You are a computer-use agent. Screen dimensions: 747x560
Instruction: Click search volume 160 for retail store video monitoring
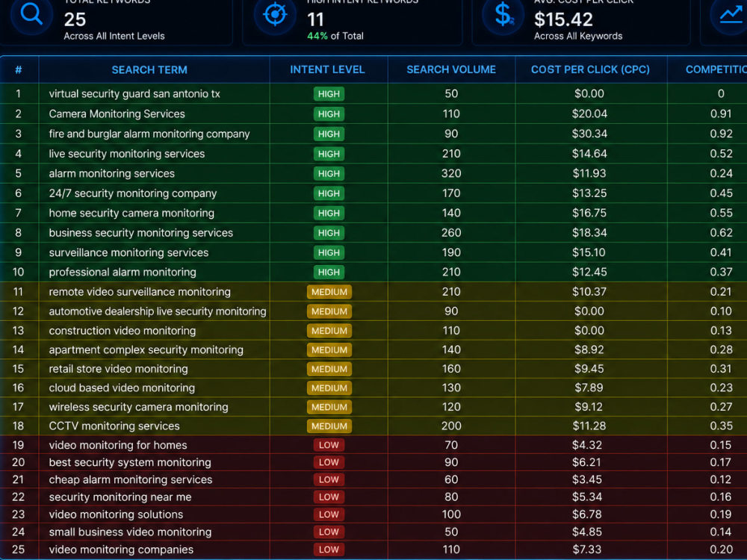click(451, 369)
